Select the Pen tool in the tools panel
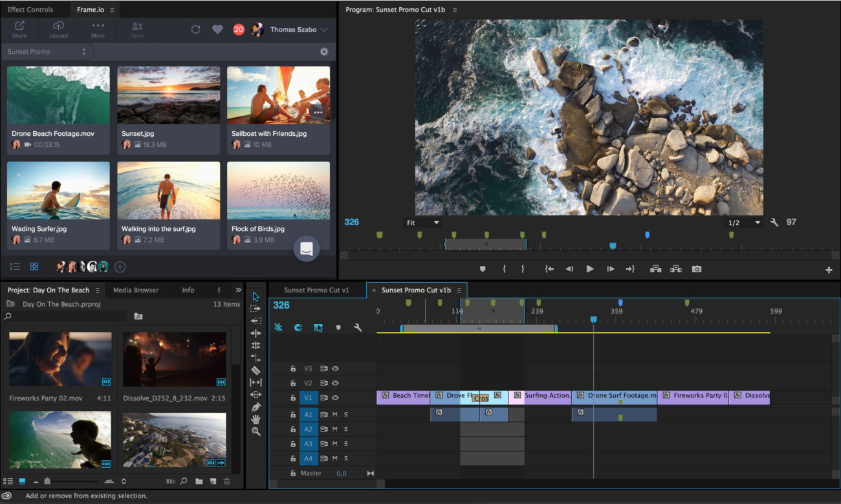 point(256,407)
